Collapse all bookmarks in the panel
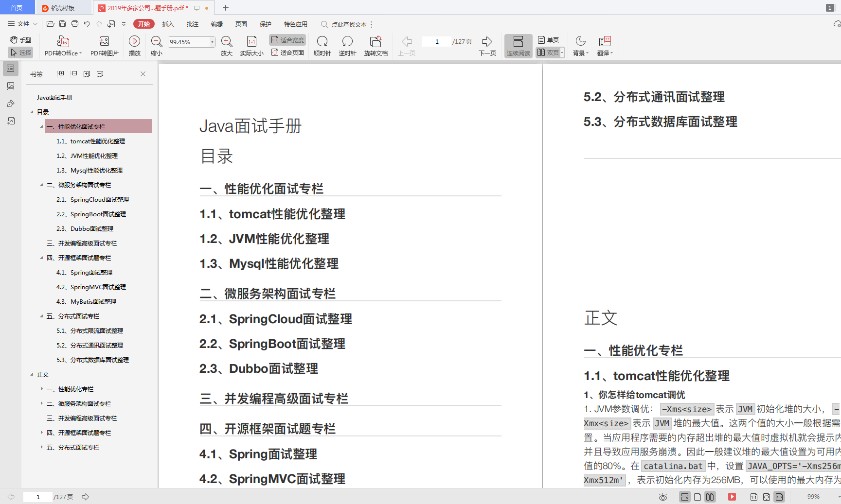This screenshot has height=504, width=841. point(74,74)
